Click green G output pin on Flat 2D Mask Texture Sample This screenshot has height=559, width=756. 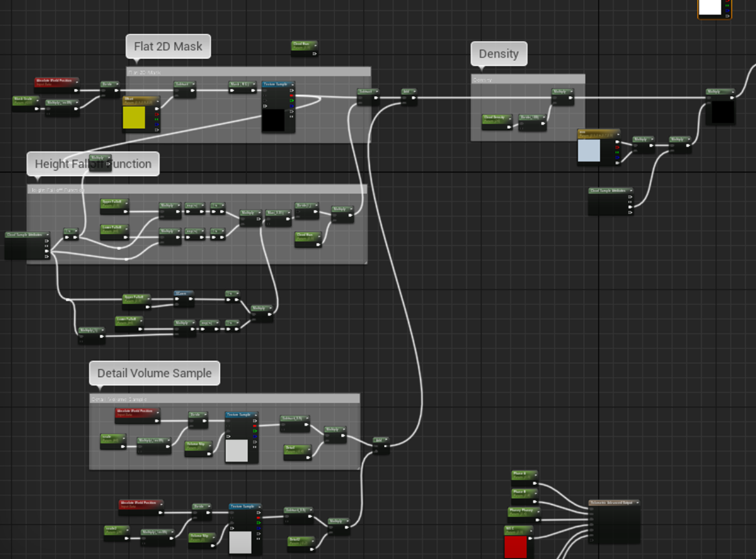(x=292, y=100)
